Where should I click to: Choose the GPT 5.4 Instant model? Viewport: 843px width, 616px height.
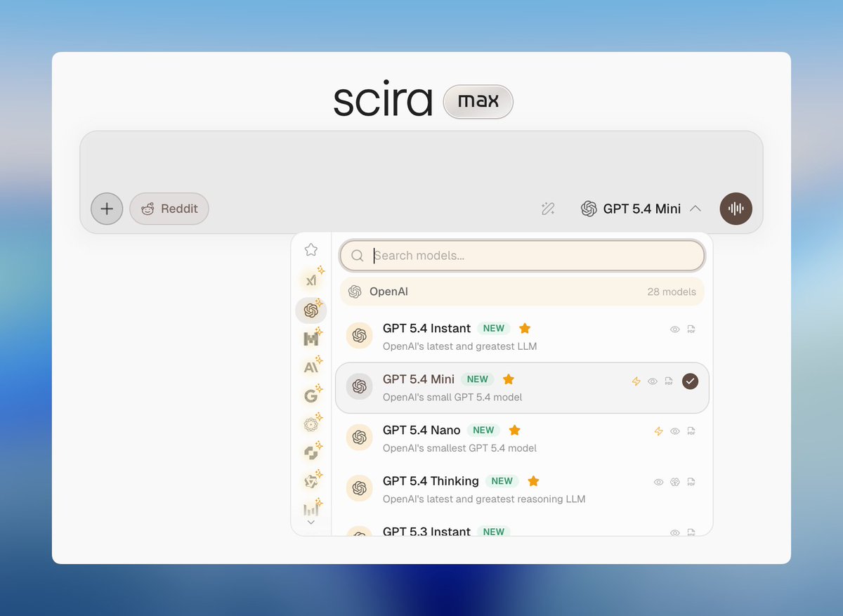[522, 336]
